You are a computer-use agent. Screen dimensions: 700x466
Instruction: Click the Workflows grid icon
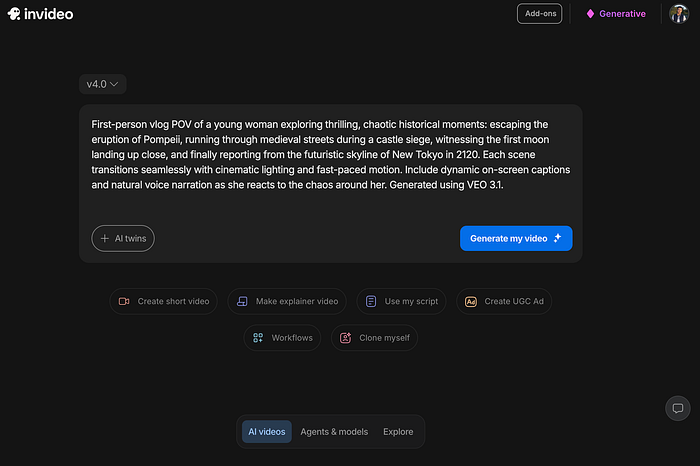258,338
